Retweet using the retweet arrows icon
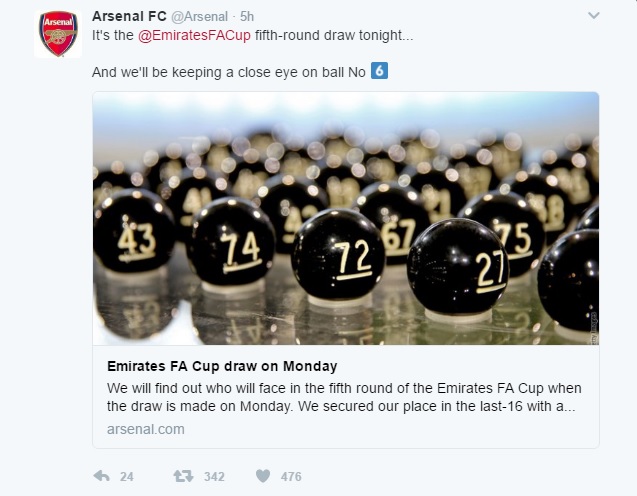637x496 pixels. click(182, 476)
